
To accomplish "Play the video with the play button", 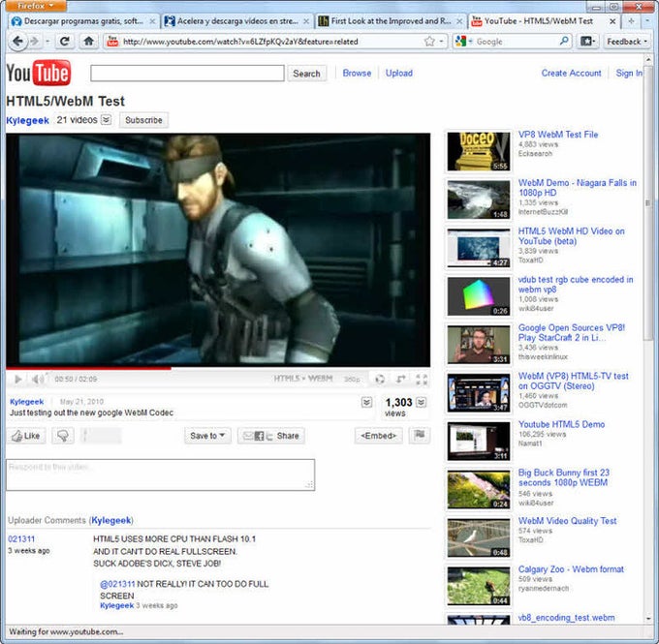I will (17, 380).
